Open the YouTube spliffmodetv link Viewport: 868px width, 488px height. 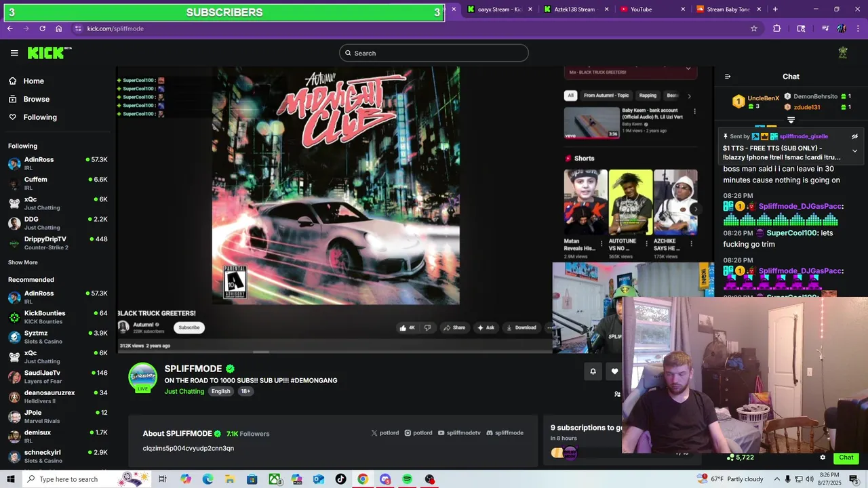tap(459, 433)
